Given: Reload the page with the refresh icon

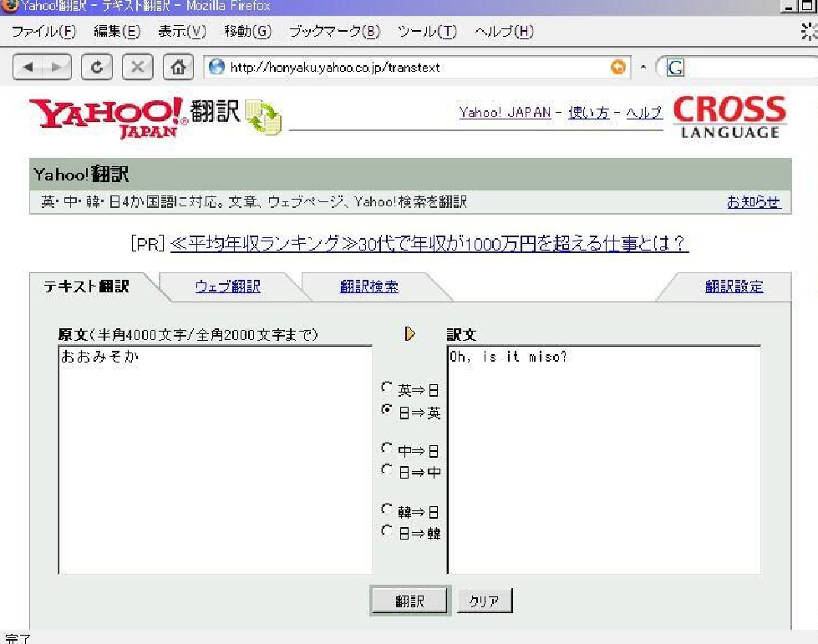Looking at the screenshot, I should [x=97, y=68].
